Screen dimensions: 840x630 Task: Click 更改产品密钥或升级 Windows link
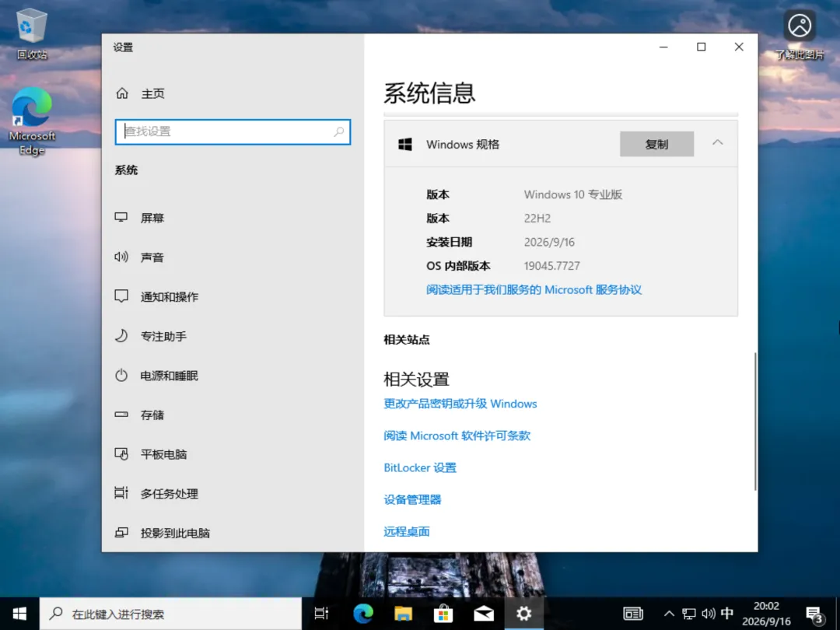pos(460,404)
